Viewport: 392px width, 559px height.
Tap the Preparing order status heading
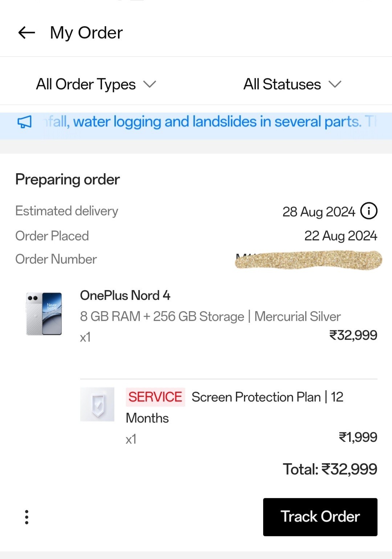click(68, 179)
